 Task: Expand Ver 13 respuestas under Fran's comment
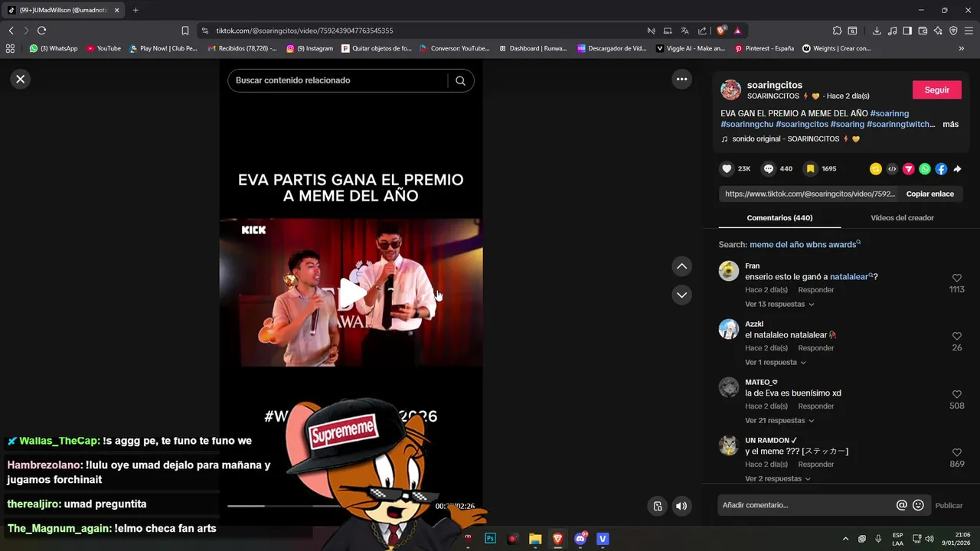(x=779, y=304)
